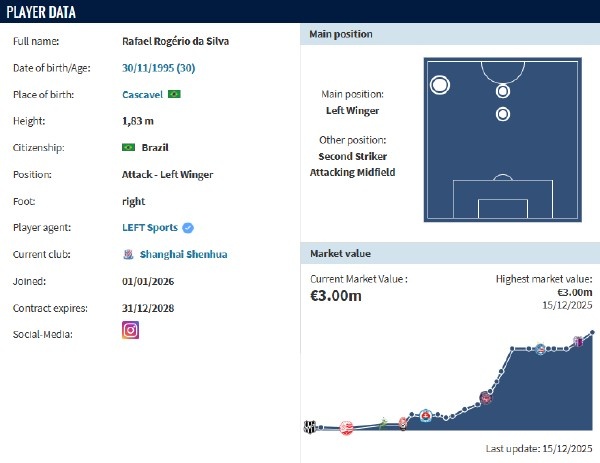Viewport: 600px width, 463px height.
Task: Click the Brazil flag next to Cascavel
Action: pos(175,94)
